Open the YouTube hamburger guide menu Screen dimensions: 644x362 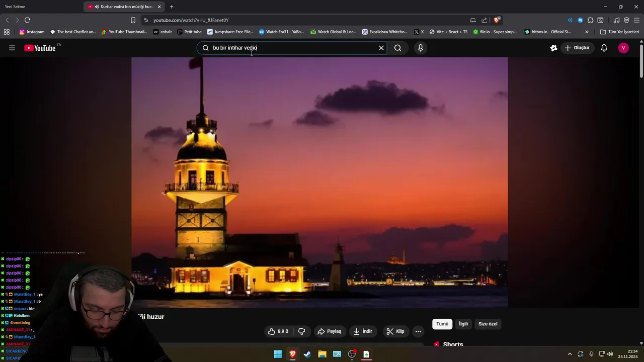12,48
